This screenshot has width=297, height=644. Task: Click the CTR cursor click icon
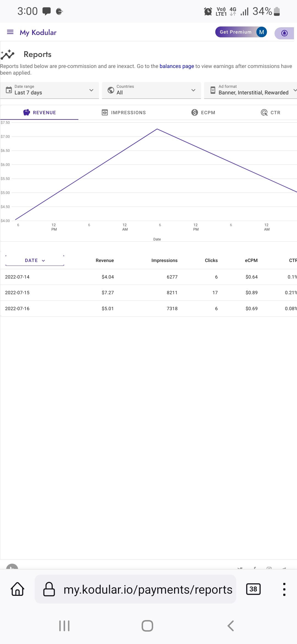click(x=264, y=112)
